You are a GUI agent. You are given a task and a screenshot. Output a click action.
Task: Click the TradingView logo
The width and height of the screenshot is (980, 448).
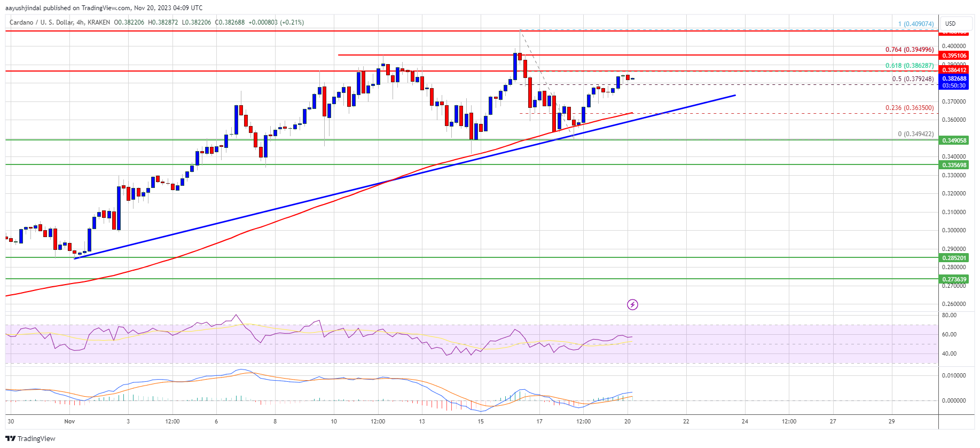[x=11, y=438]
